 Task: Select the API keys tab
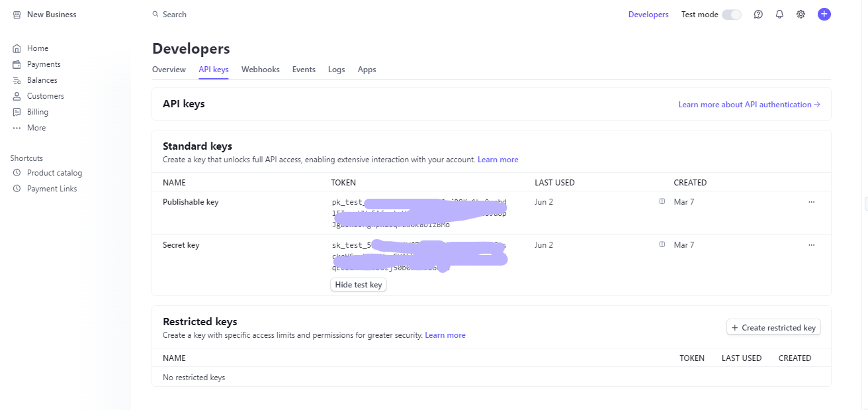[x=214, y=70]
